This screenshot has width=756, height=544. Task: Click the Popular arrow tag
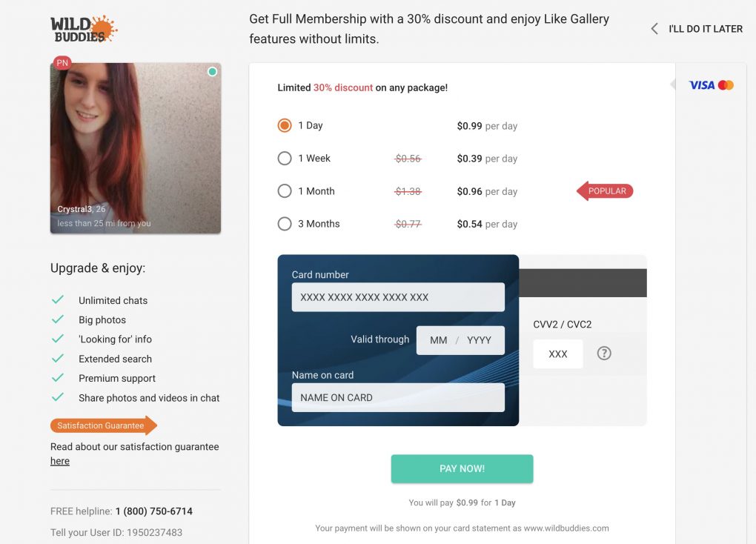tap(605, 191)
